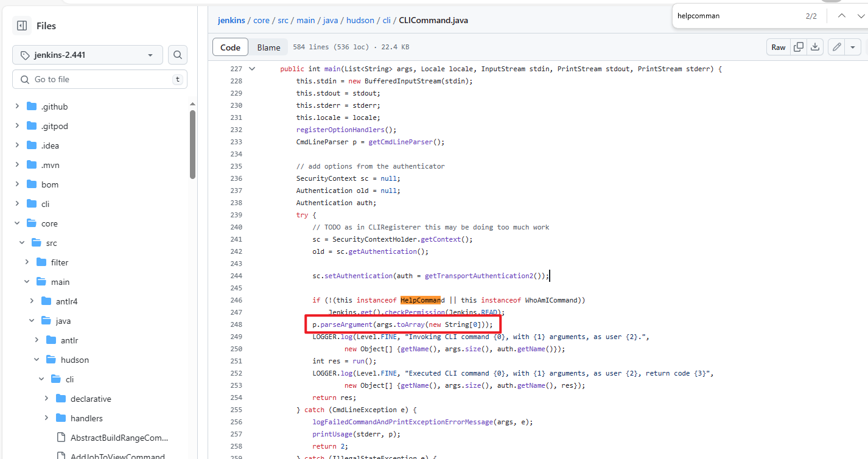The height and width of the screenshot is (459, 868).
Task: Switch to the Blame view tab
Action: point(268,47)
